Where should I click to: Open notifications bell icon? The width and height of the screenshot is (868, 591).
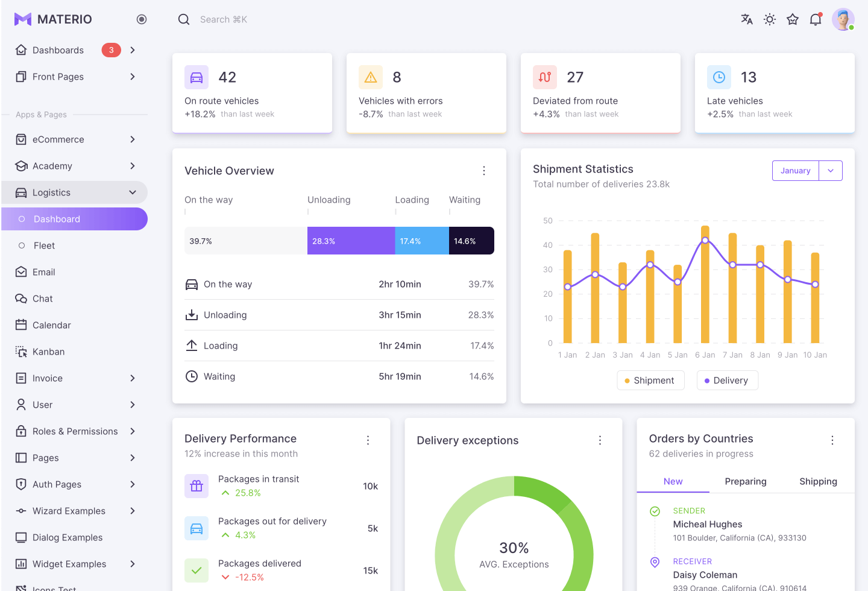[816, 19]
